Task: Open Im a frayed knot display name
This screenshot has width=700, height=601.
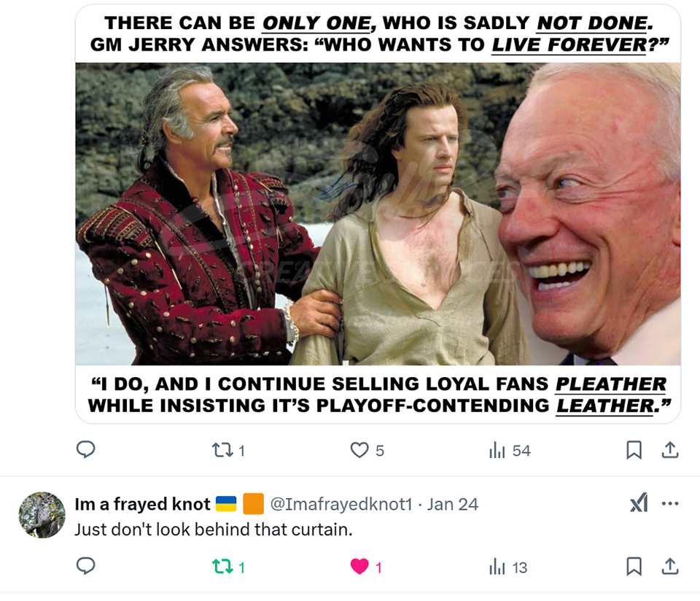Action: (142, 504)
